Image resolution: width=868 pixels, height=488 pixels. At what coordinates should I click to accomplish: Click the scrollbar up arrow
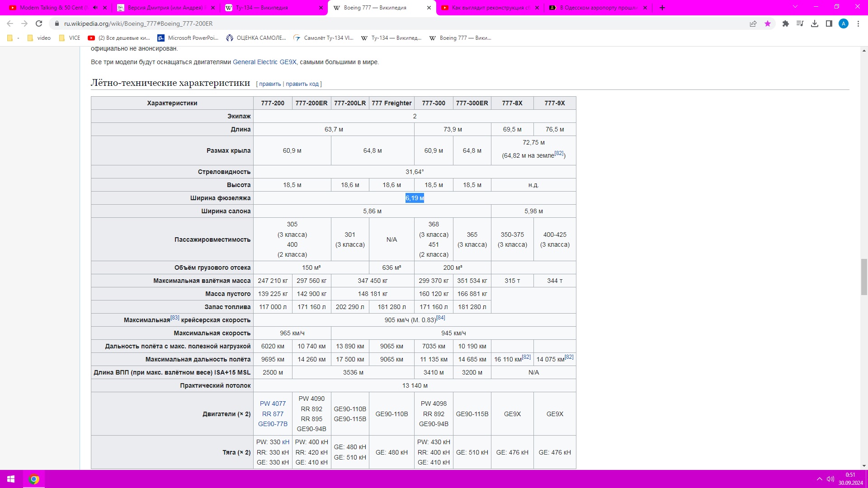click(x=864, y=51)
